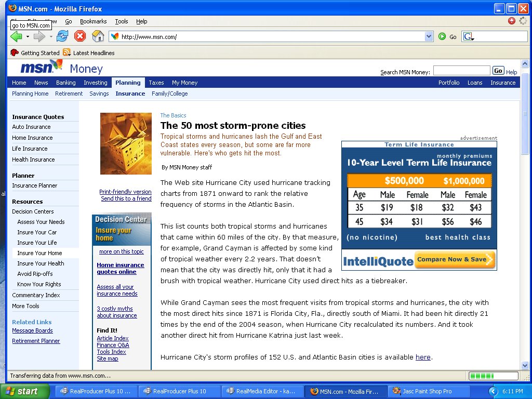Open Insure Your Car in Decision Centers

37,232
